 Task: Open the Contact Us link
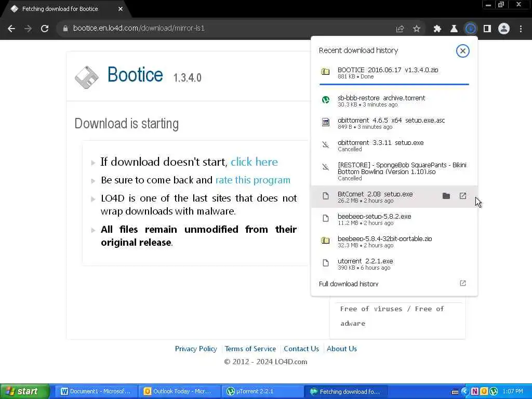click(301, 349)
